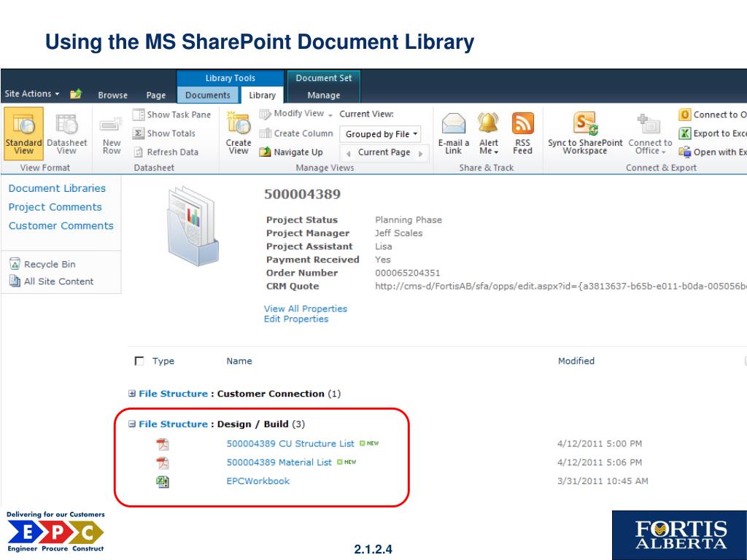Expand the Customer Connection group
This screenshot has height=560, width=747.
click(132, 393)
